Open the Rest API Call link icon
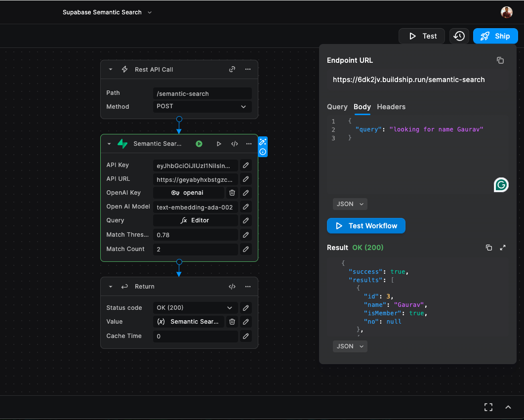The image size is (524, 420). [232, 70]
